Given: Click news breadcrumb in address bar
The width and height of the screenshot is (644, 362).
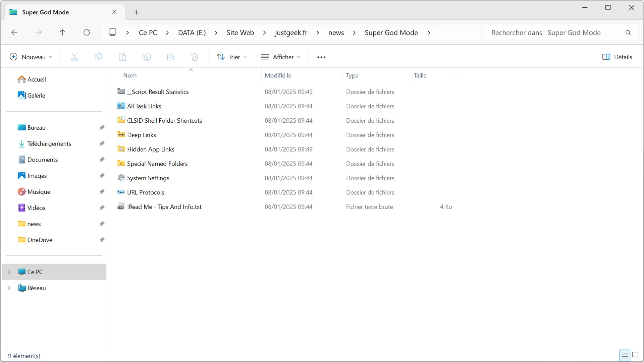Looking at the screenshot, I should click(x=336, y=33).
